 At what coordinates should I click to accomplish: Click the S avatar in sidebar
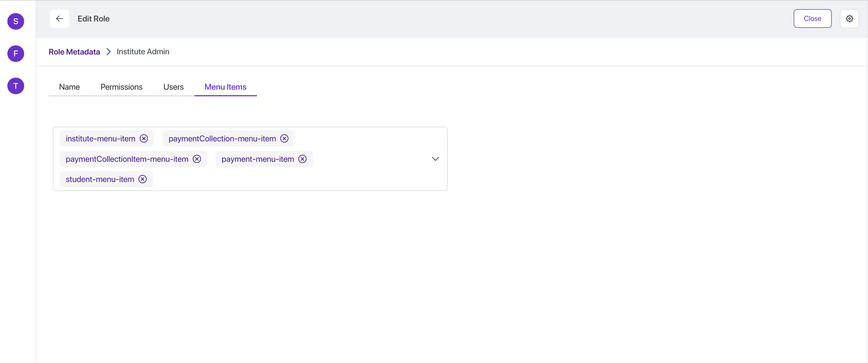point(16,22)
